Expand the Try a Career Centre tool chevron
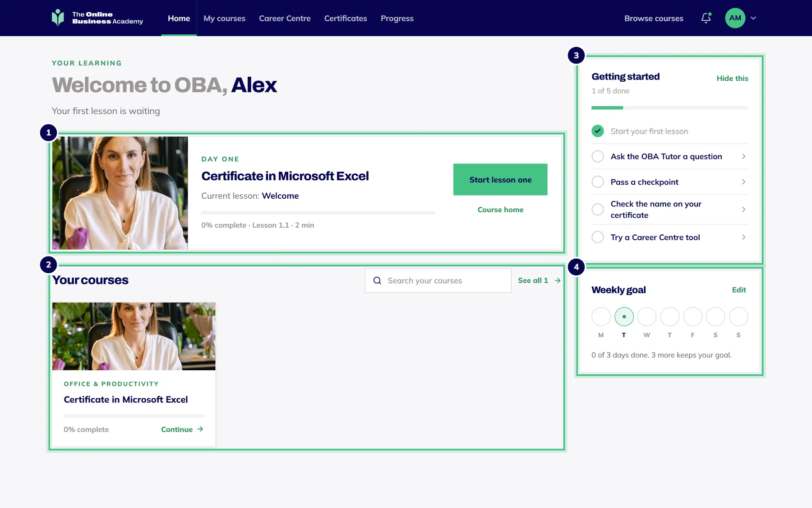812x508 pixels. click(x=743, y=237)
